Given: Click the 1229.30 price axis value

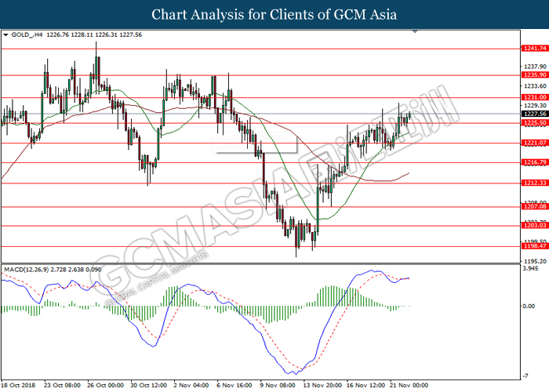Looking at the screenshot, I should (x=535, y=105).
